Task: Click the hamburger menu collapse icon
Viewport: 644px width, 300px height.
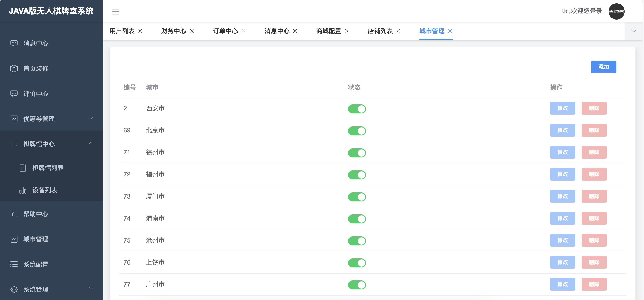Action: pos(116,11)
